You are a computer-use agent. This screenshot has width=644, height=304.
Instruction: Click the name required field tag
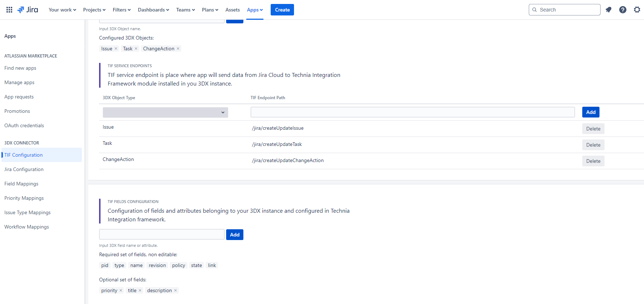coord(136,265)
